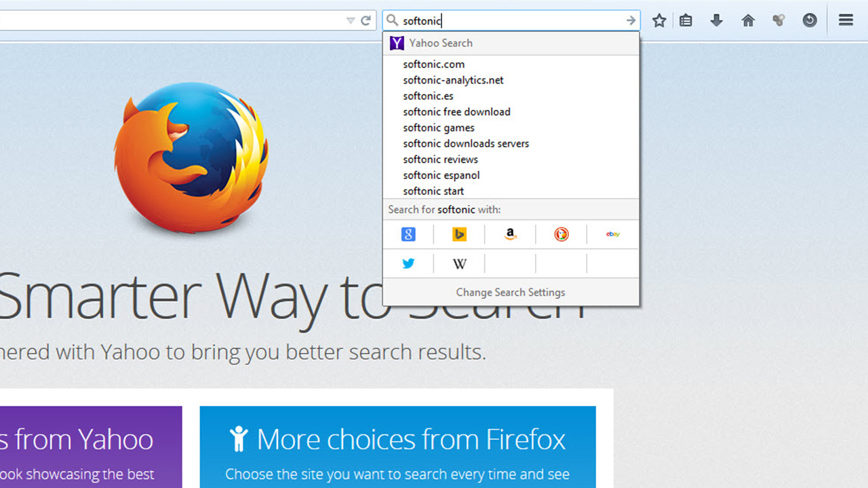The image size is (868, 488).
Task: Search softonic with DuckDuckGo icon
Action: [x=561, y=234]
